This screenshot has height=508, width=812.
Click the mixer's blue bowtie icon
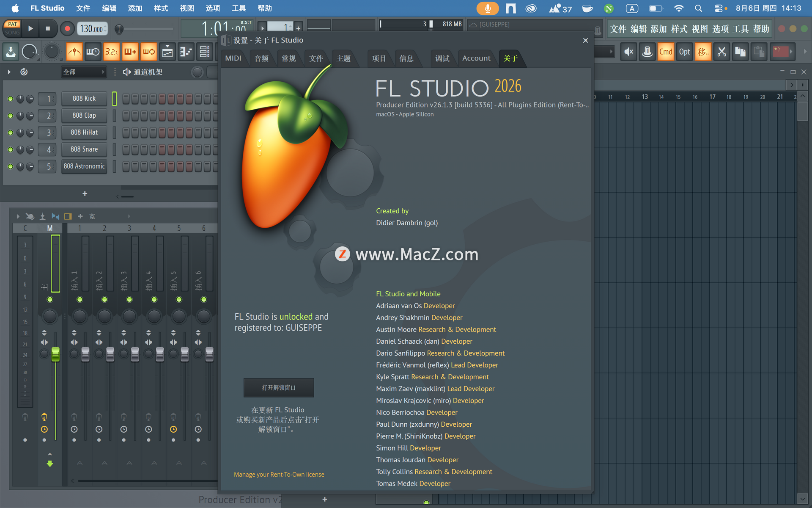[55, 216]
